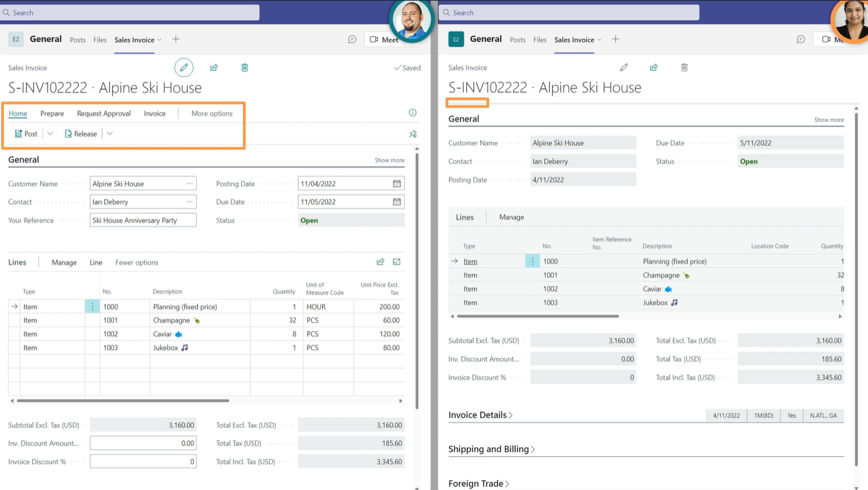Switch to the Posts tab
This screenshot has height=490, width=868.
77,39
